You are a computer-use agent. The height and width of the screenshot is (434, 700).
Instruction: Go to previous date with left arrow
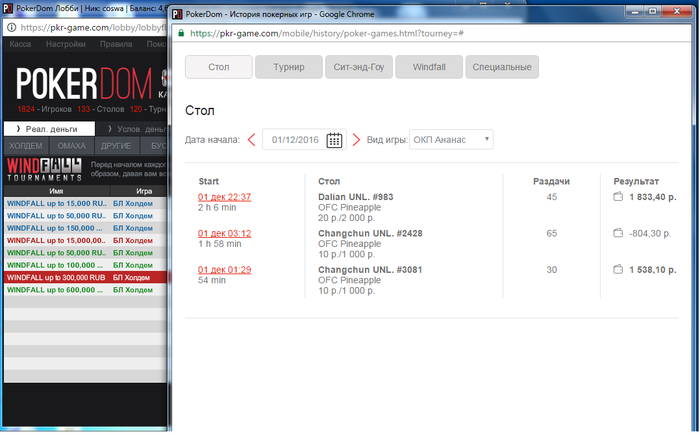click(x=251, y=140)
